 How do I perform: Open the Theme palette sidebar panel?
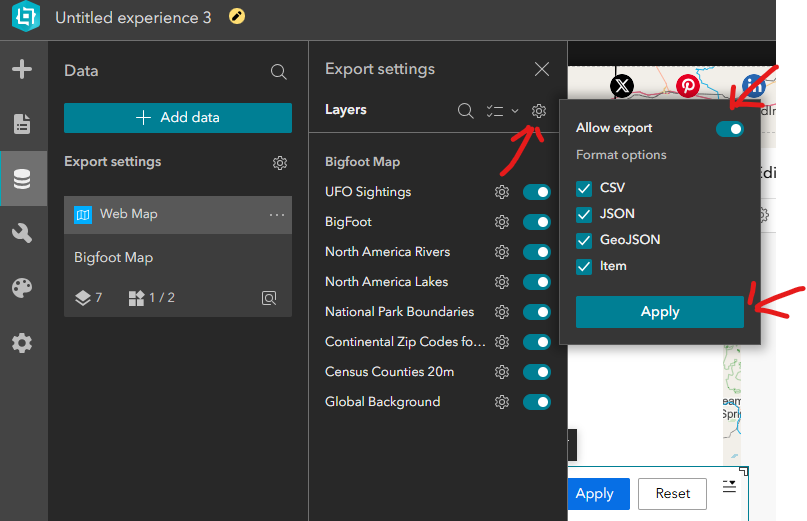pyautogui.click(x=22, y=288)
